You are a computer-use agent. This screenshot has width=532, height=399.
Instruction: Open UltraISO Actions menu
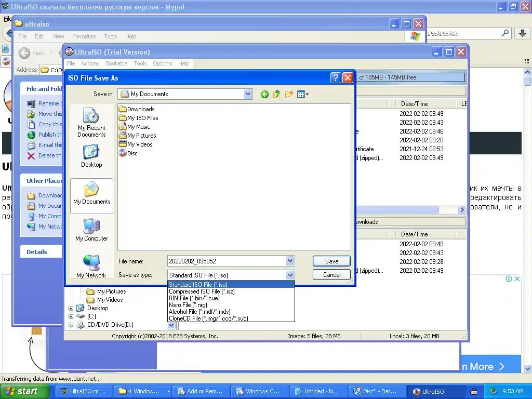pos(90,63)
